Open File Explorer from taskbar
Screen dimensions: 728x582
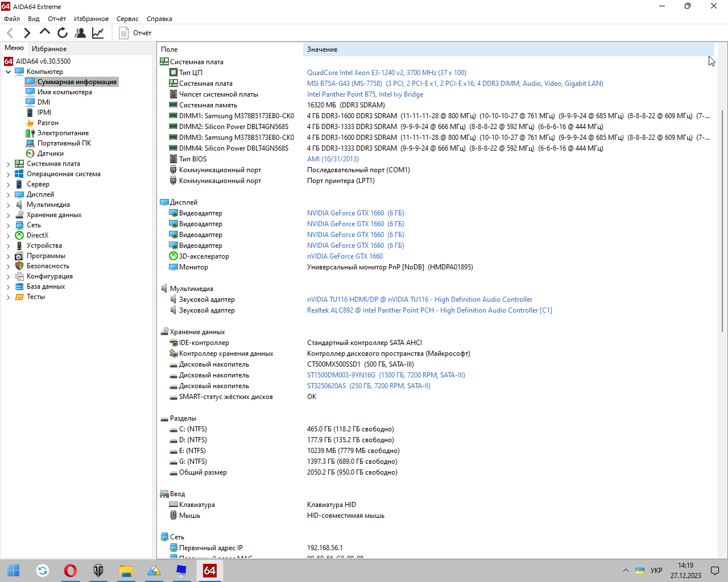tap(126, 571)
